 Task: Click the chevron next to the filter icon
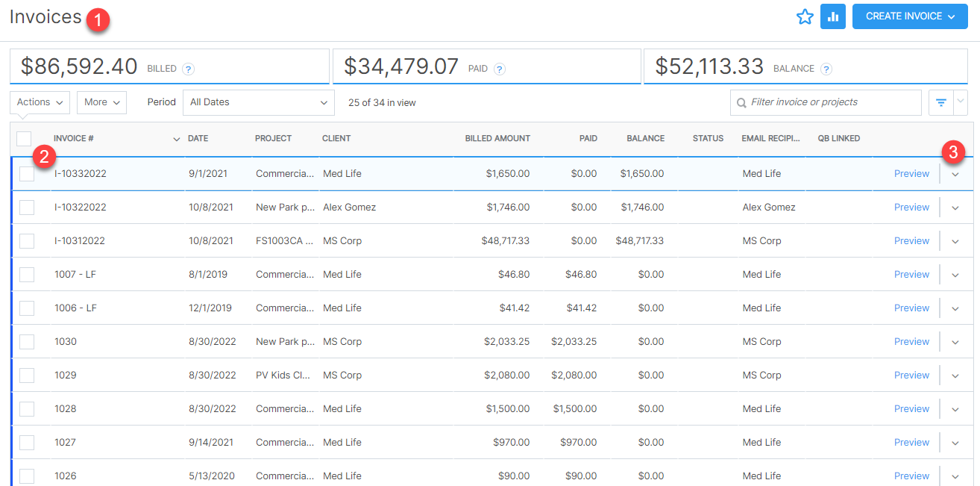point(960,102)
